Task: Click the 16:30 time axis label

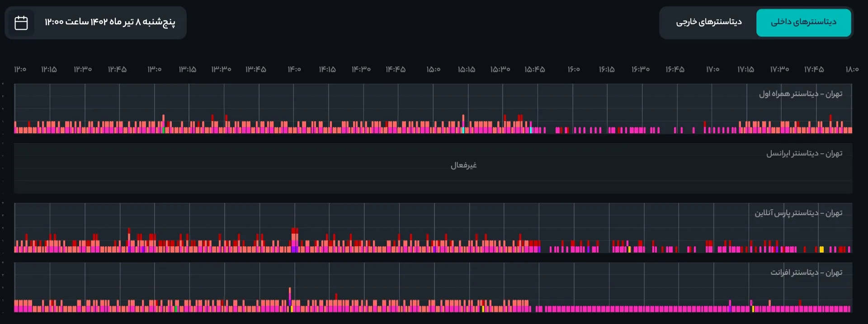Action: (640, 70)
